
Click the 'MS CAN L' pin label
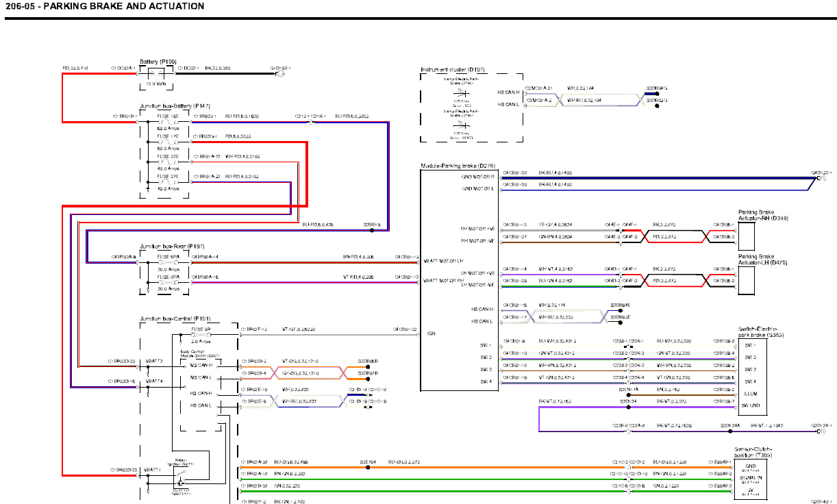pyautogui.click(x=201, y=377)
